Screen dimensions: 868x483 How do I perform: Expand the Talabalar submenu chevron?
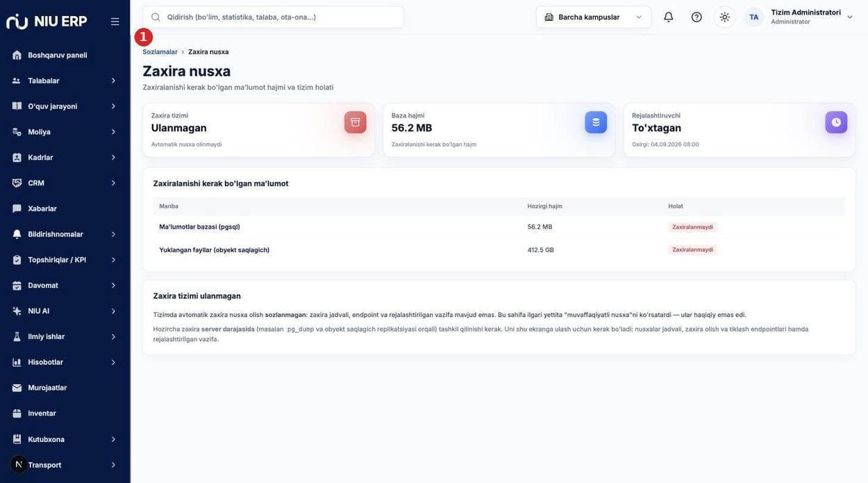tap(113, 81)
